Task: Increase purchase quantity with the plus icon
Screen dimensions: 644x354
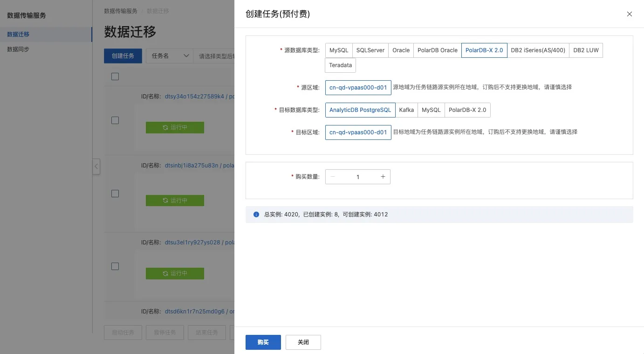Action: (x=383, y=177)
